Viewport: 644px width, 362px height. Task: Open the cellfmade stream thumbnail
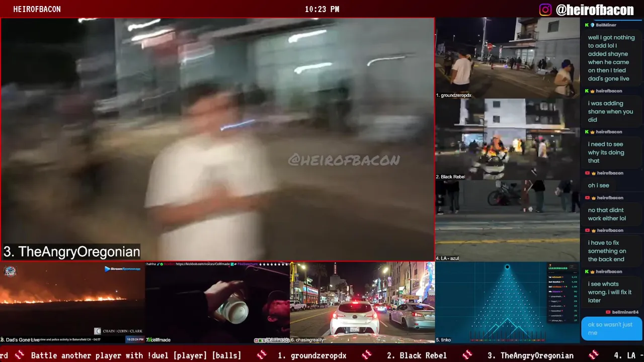coord(217,302)
